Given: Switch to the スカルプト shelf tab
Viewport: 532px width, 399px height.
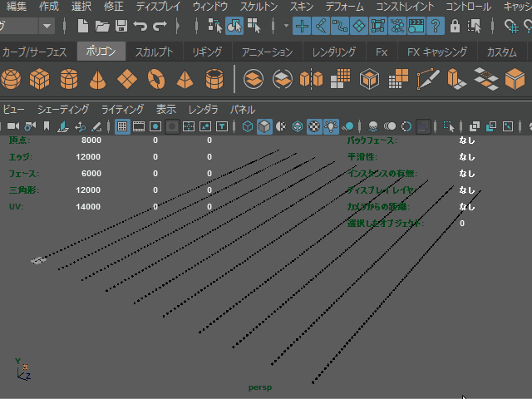Looking at the screenshot, I should (155, 52).
